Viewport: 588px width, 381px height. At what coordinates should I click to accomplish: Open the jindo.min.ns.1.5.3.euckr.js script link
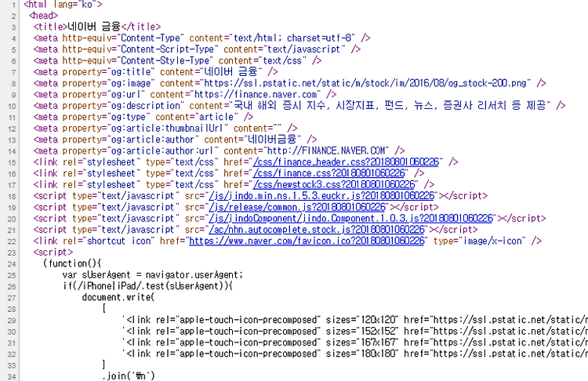(321, 196)
